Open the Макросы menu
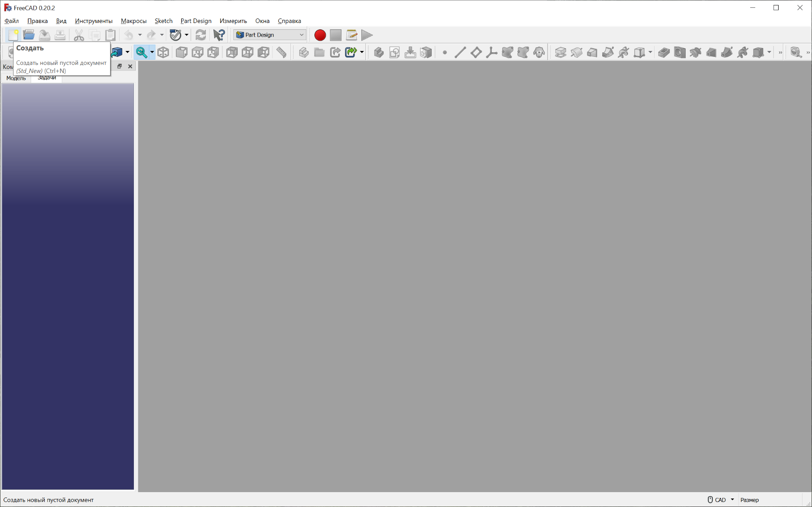The width and height of the screenshot is (812, 507). [x=134, y=21]
